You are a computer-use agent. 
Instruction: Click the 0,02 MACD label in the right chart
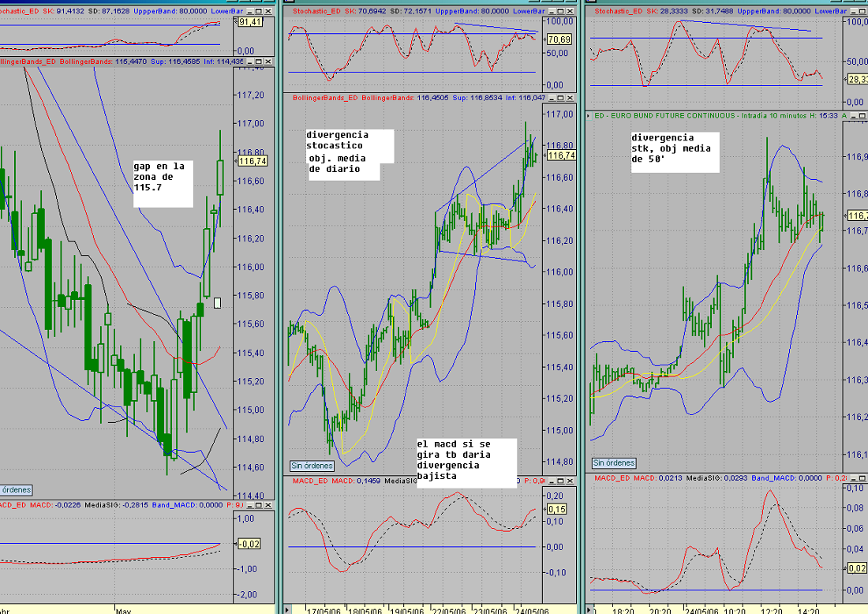(x=858, y=568)
